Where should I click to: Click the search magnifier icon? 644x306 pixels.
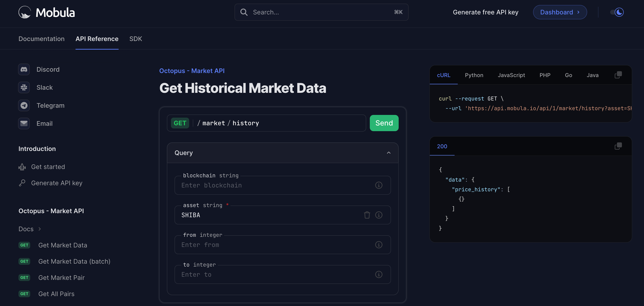point(244,12)
